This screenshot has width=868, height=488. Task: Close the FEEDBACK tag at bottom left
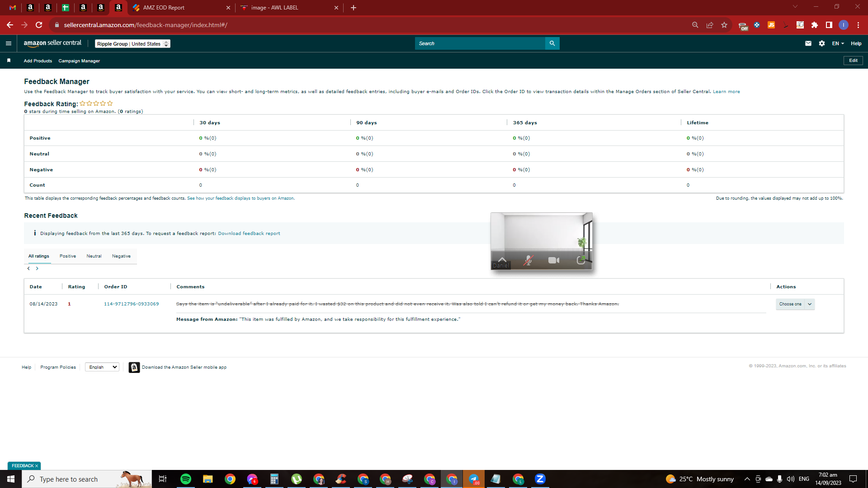[37, 466]
